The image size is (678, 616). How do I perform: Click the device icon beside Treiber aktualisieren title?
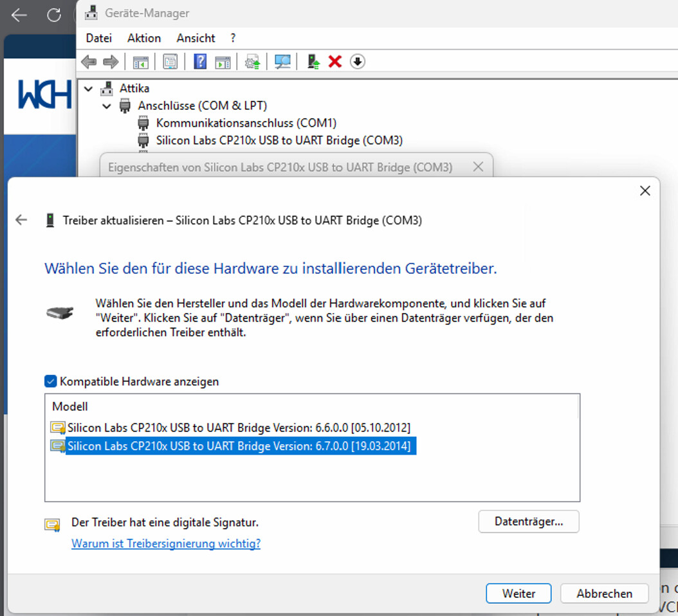(50, 220)
